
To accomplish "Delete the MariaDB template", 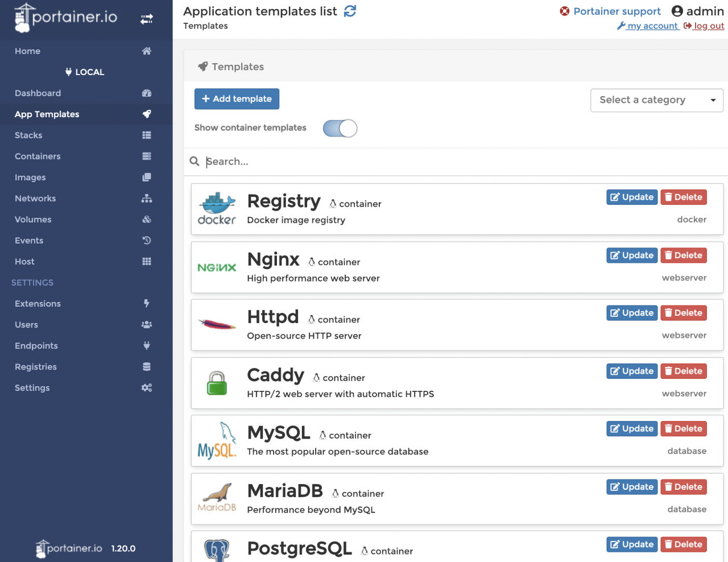I will 684,487.
